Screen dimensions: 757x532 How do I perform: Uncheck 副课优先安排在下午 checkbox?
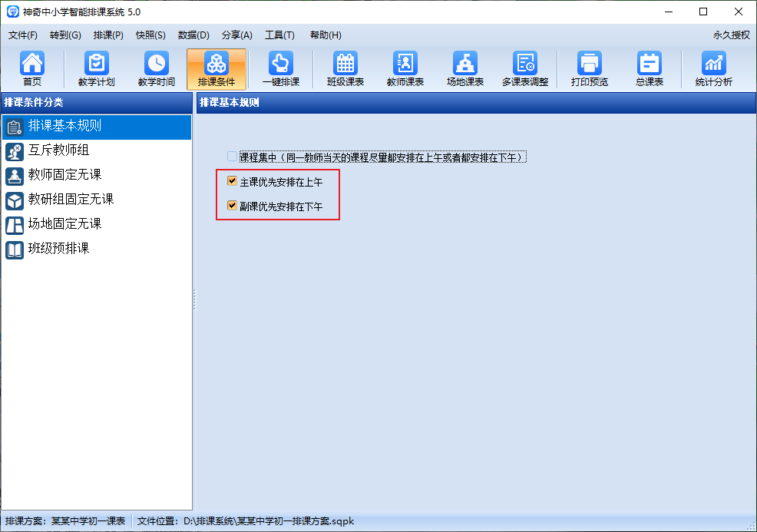click(x=232, y=206)
